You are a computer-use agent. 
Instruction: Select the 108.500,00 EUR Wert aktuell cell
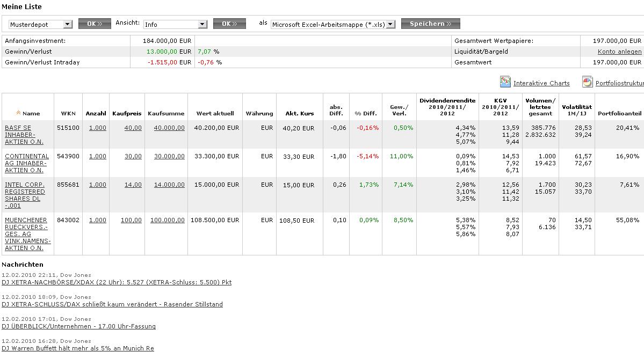(x=215, y=220)
